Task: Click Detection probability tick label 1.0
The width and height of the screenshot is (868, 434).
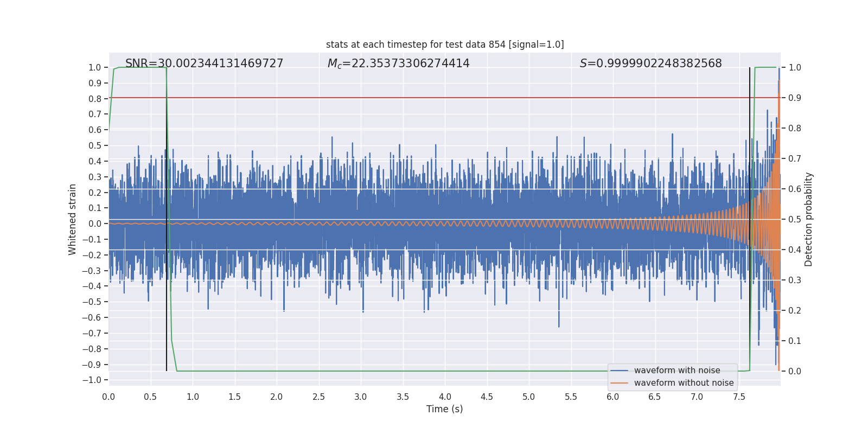Action: point(795,68)
